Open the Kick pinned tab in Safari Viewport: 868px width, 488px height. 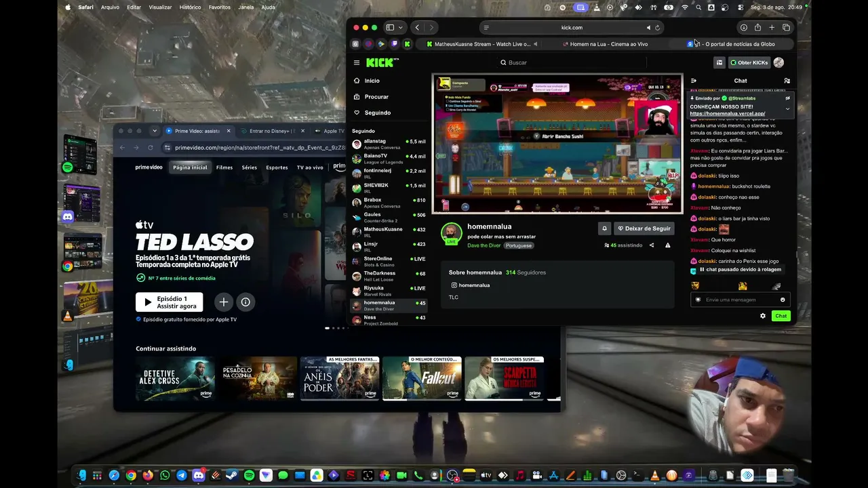407,44
